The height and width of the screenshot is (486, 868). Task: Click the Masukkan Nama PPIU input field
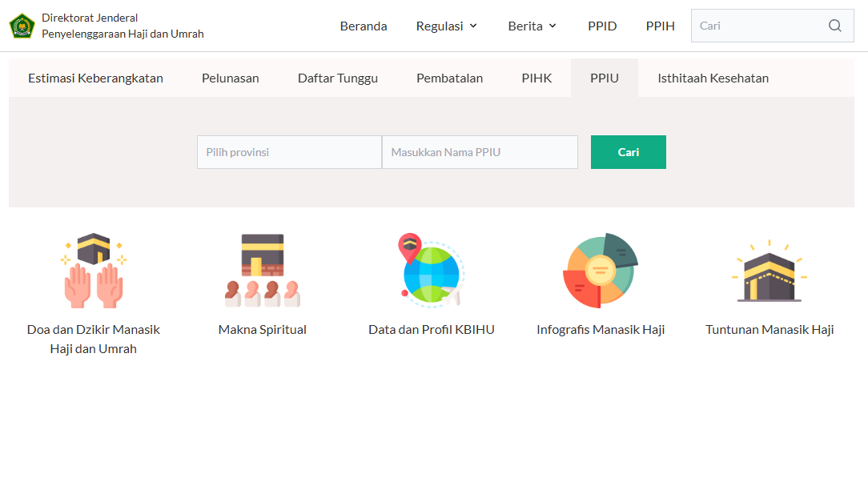tap(479, 151)
